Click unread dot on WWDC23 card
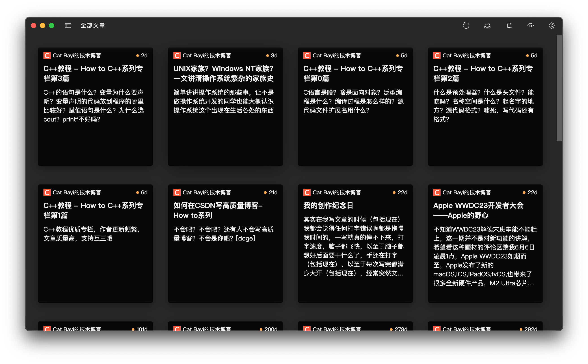The width and height of the screenshot is (588, 364). click(x=524, y=193)
